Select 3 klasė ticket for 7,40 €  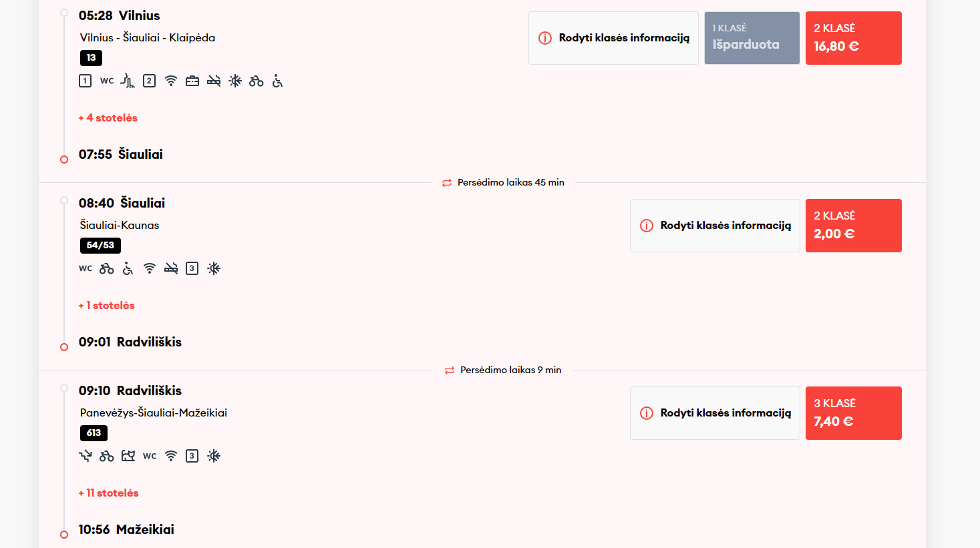pyautogui.click(x=853, y=413)
